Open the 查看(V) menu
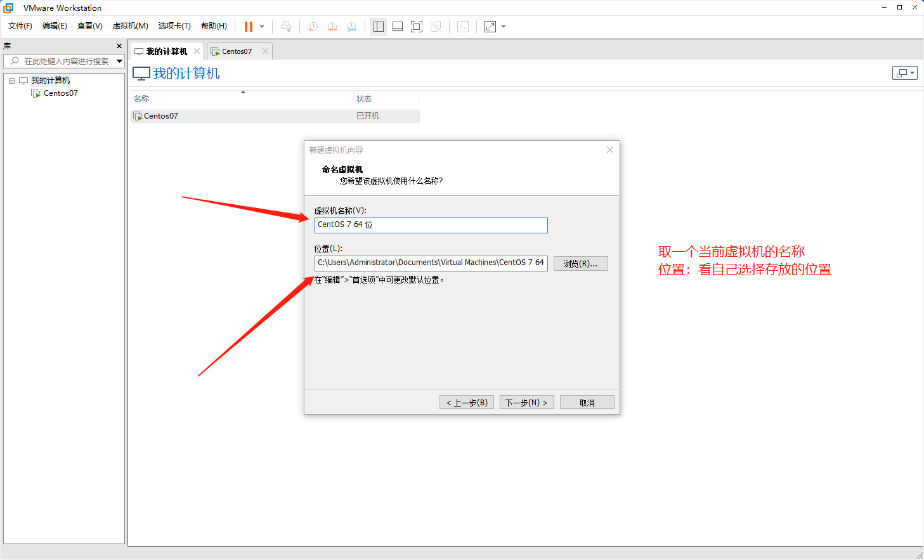924x560 pixels. coord(90,26)
